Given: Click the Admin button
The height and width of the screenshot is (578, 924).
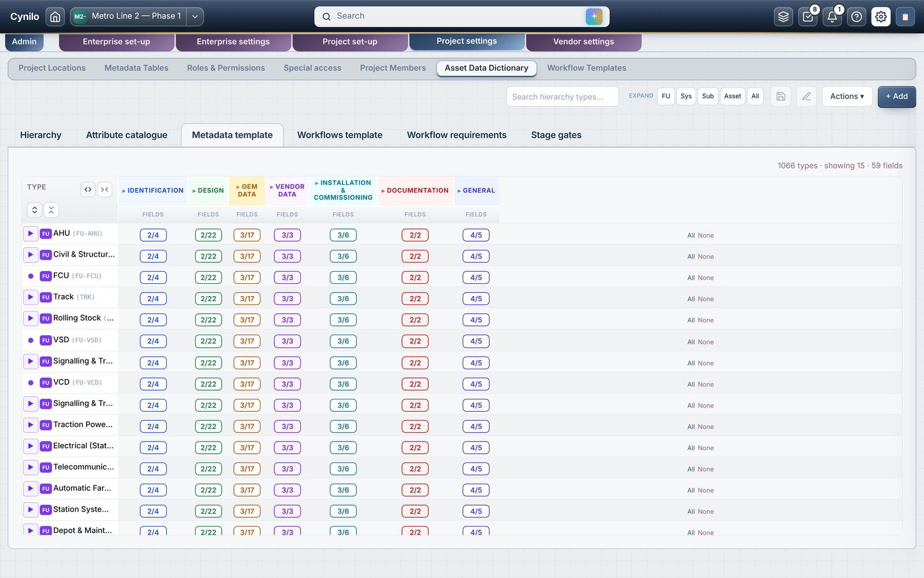Looking at the screenshot, I should [24, 42].
